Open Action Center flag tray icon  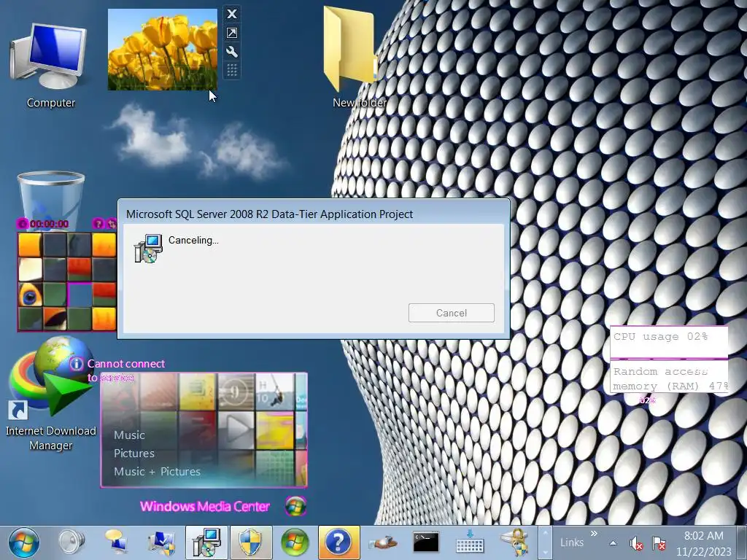tap(659, 543)
